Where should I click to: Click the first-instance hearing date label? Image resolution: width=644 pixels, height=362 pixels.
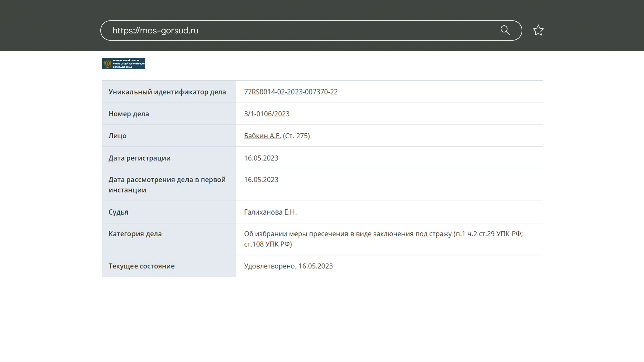tap(167, 185)
